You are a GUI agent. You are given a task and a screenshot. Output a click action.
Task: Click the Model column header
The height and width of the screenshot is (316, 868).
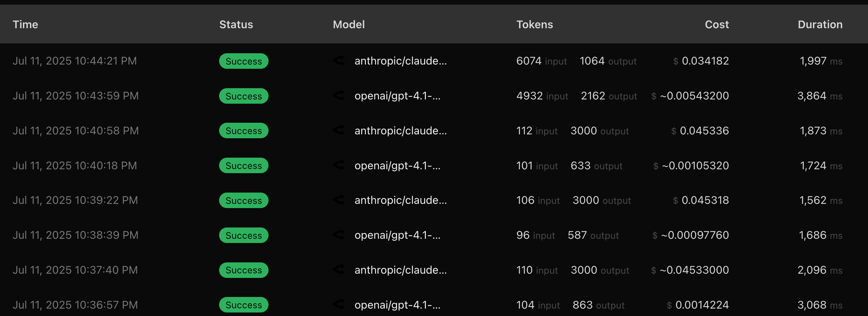[349, 24]
